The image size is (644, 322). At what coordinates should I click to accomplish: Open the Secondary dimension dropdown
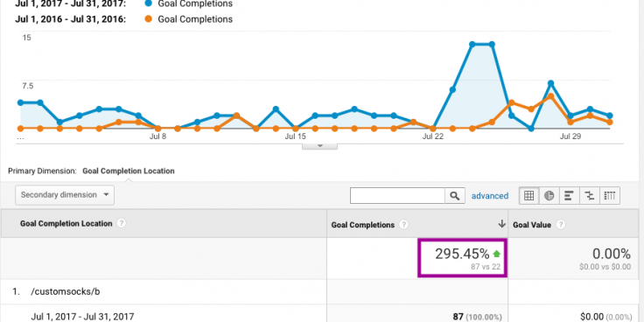(x=65, y=195)
